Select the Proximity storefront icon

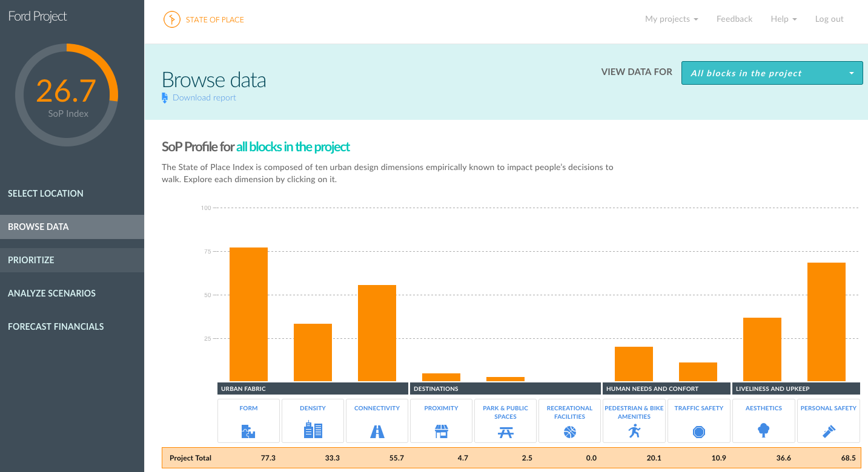442,431
